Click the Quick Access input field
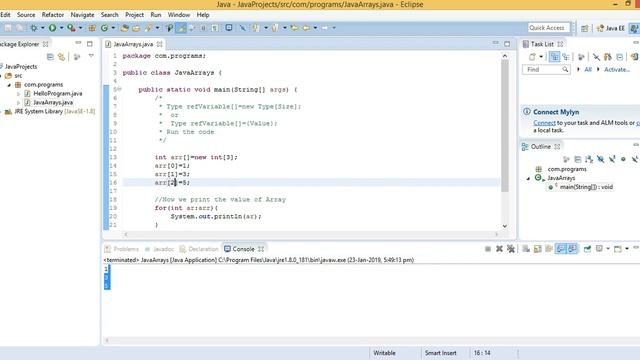640x360 pixels. [548, 28]
